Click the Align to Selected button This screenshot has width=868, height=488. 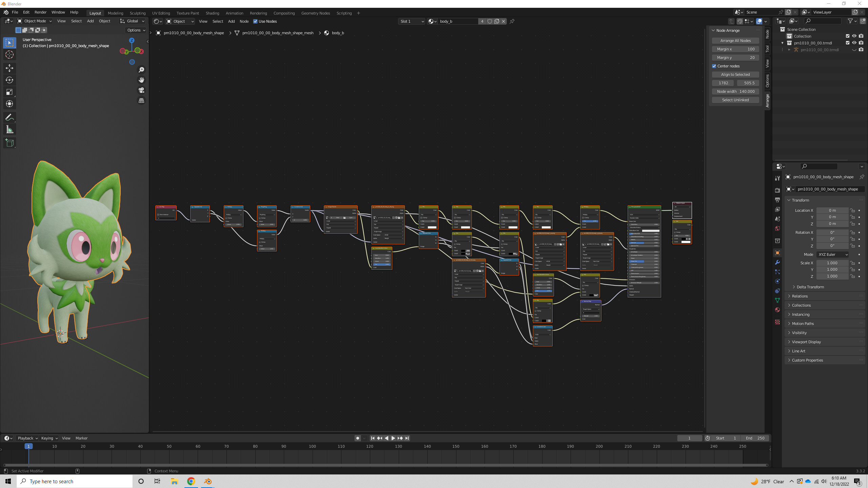[x=735, y=75]
